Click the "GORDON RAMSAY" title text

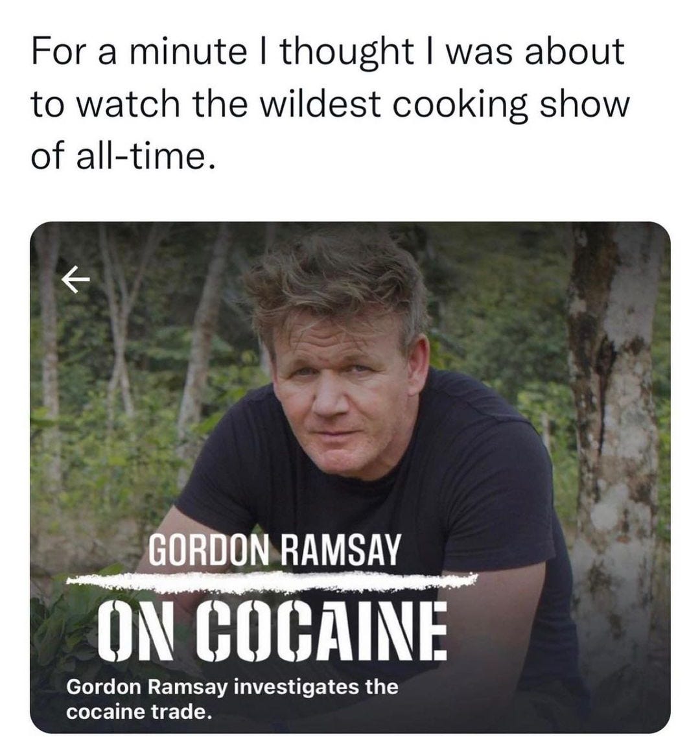coord(275,550)
